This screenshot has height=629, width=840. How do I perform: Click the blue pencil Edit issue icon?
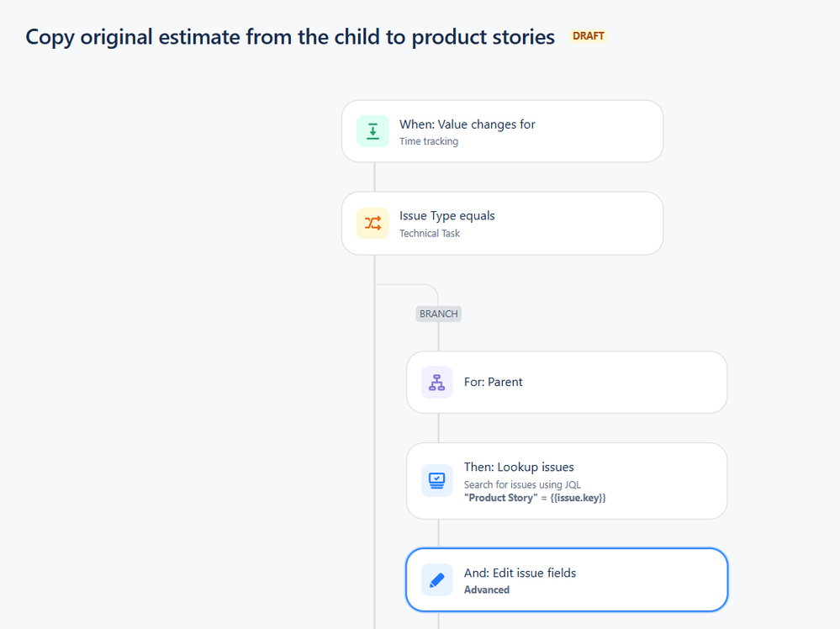pos(437,579)
